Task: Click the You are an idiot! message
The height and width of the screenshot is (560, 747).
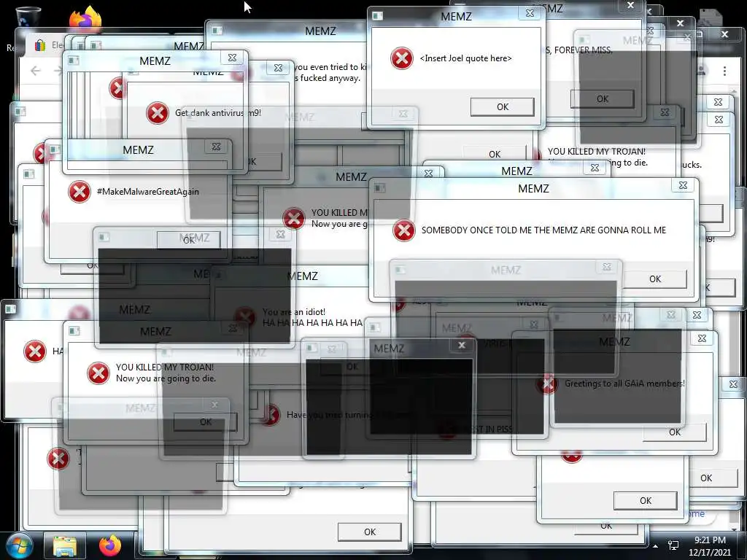Action: click(x=294, y=312)
